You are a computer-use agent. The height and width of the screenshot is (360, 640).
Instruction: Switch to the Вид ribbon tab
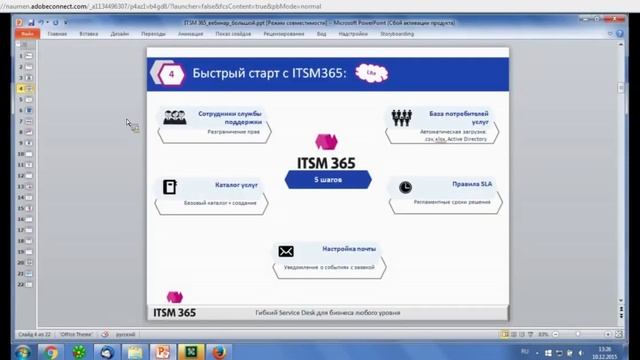322,34
